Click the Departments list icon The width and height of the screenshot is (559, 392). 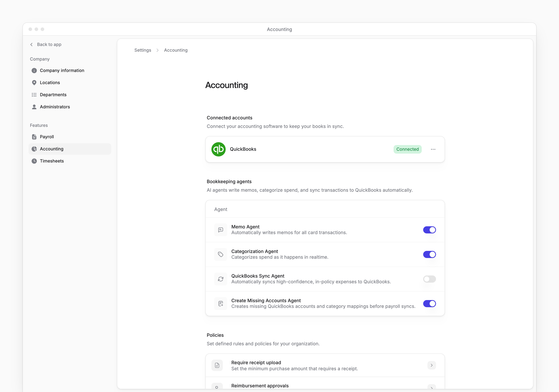(34, 95)
